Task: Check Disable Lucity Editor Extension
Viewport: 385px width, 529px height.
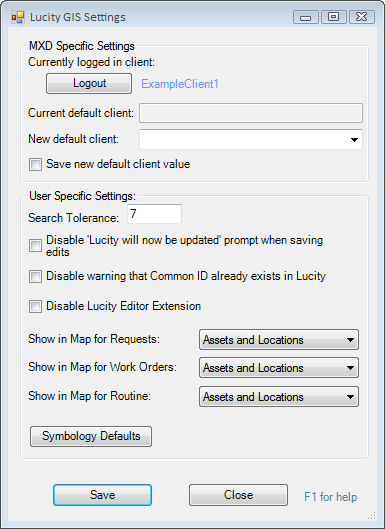Action: click(x=35, y=306)
